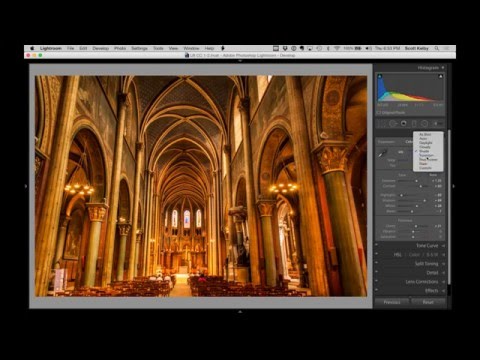Open the volume control in menu bar
Screen dimensions: 480x360
click(x=368, y=48)
